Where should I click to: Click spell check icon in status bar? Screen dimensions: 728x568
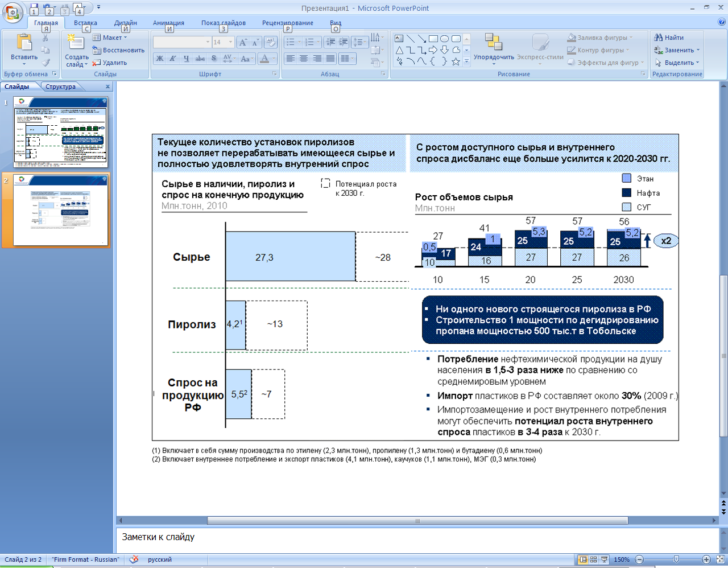pyautogui.click(x=134, y=559)
